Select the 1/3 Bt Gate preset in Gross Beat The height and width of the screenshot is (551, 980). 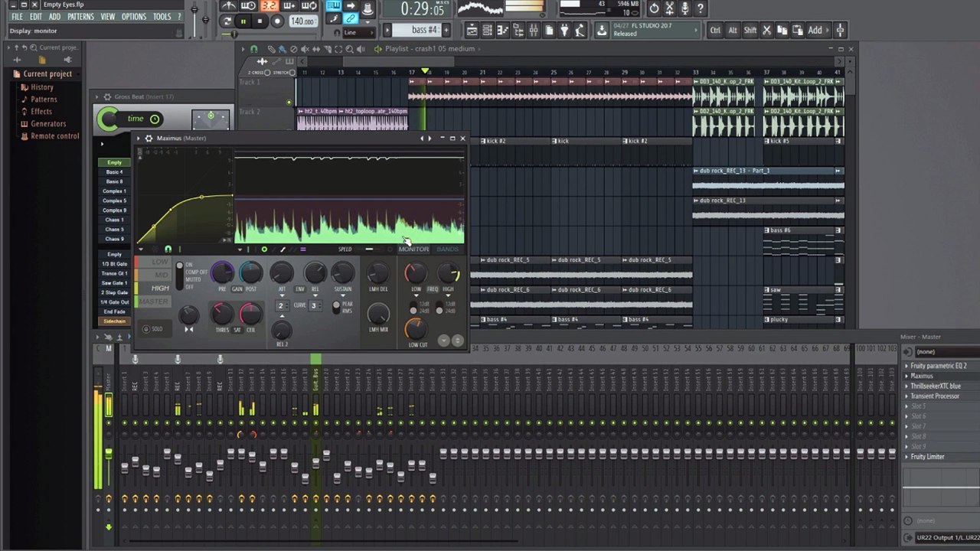tap(114, 264)
